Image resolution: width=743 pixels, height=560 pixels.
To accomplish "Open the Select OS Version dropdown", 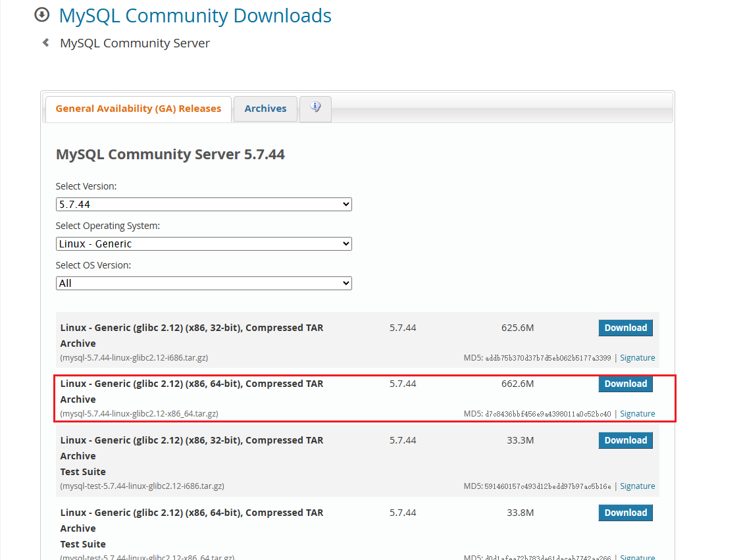I will (x=204, y=284).
